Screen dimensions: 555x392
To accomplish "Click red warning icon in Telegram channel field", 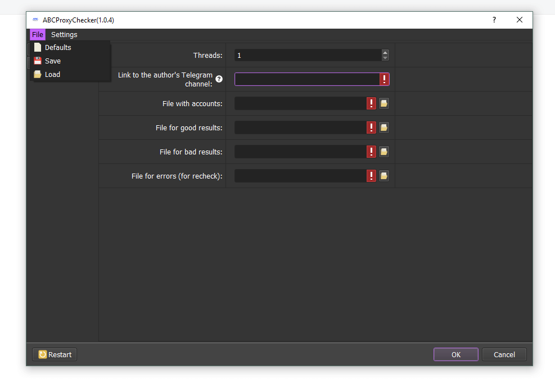I will 384,79.
